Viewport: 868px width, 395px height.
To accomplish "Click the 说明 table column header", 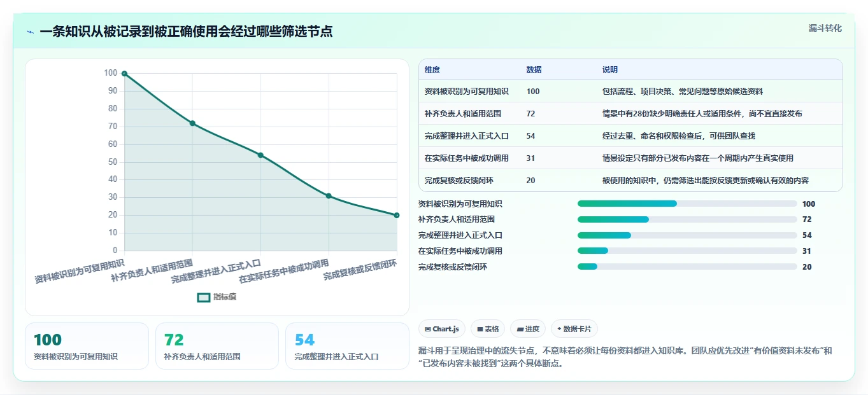I will 610,70.
